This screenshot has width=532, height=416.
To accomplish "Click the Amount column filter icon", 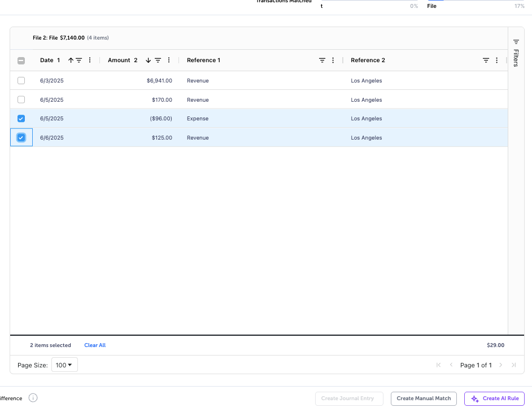I will pos(158,60).
